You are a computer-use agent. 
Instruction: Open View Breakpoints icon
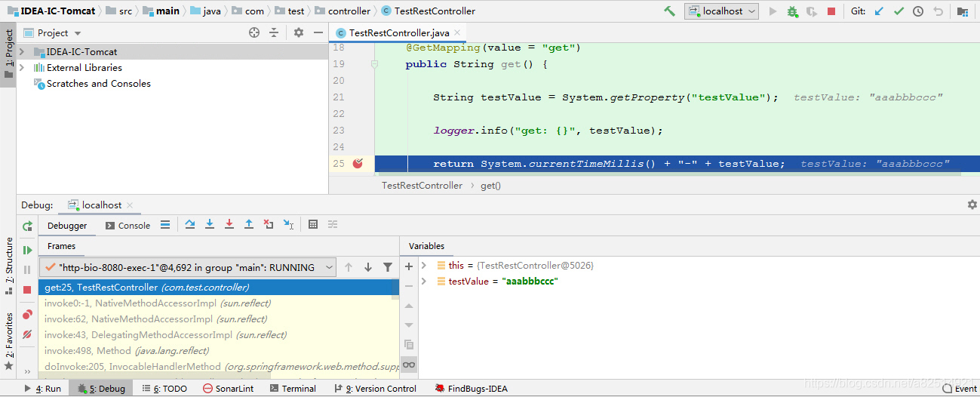[x=27, y=315]
